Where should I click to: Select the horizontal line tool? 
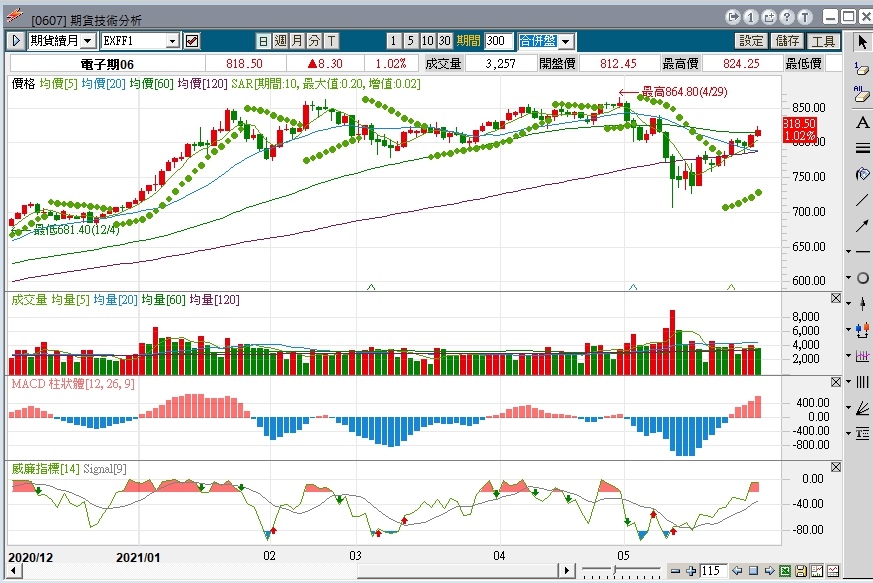click(x=863, y=252)
